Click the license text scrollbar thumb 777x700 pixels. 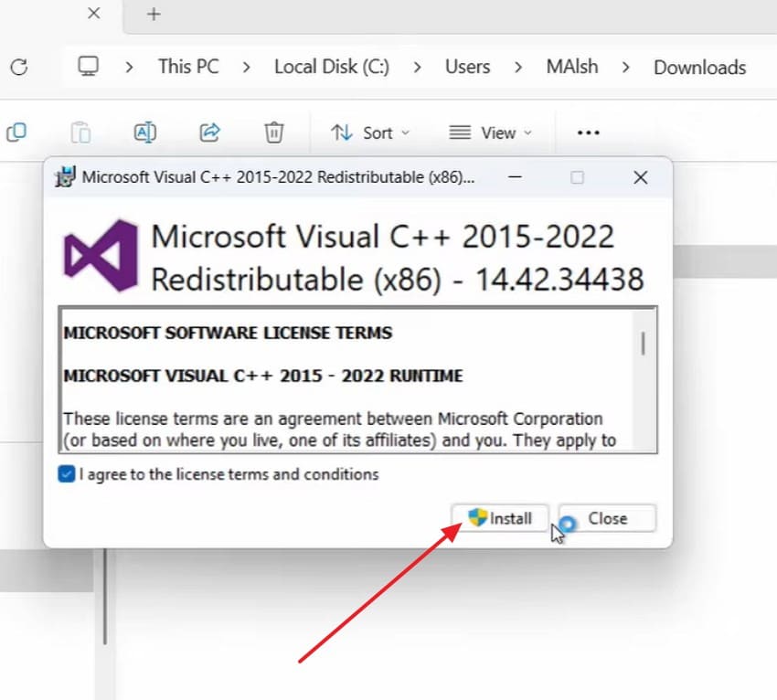(643, 344)
